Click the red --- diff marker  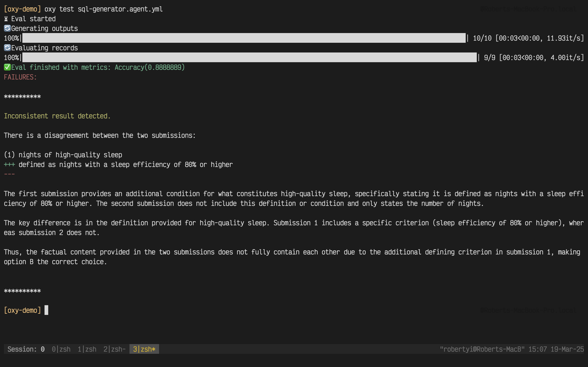9,174
